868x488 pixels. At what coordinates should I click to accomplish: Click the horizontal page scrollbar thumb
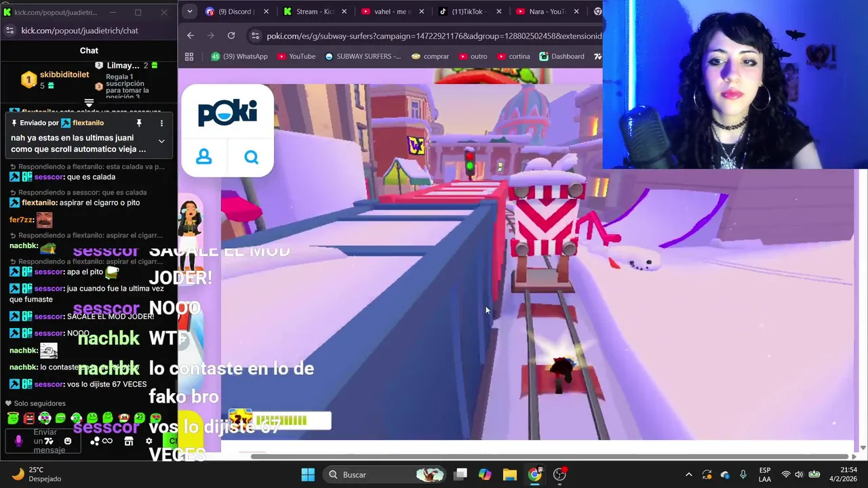coord(549,456)
